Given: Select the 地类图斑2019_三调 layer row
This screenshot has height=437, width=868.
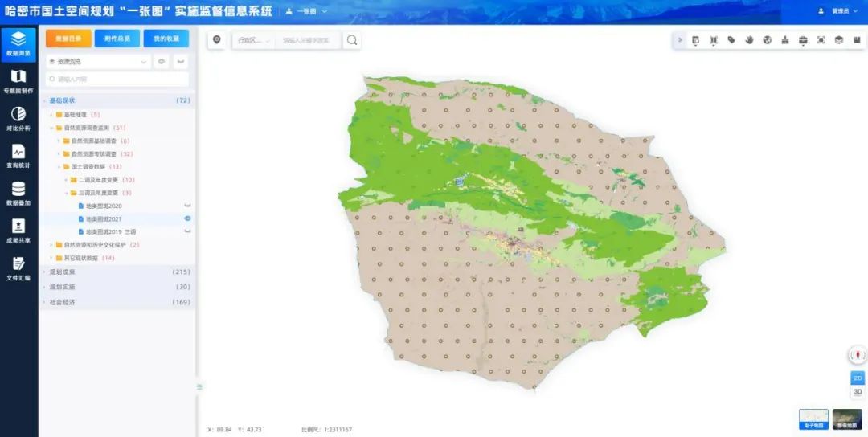Looking at the screenshot, I should tap(117, 232).
